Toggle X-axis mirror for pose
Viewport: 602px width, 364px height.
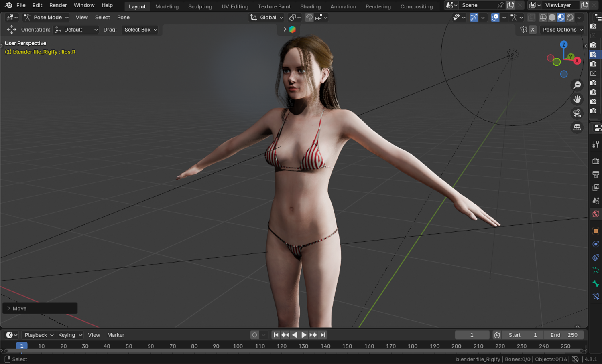533,30
